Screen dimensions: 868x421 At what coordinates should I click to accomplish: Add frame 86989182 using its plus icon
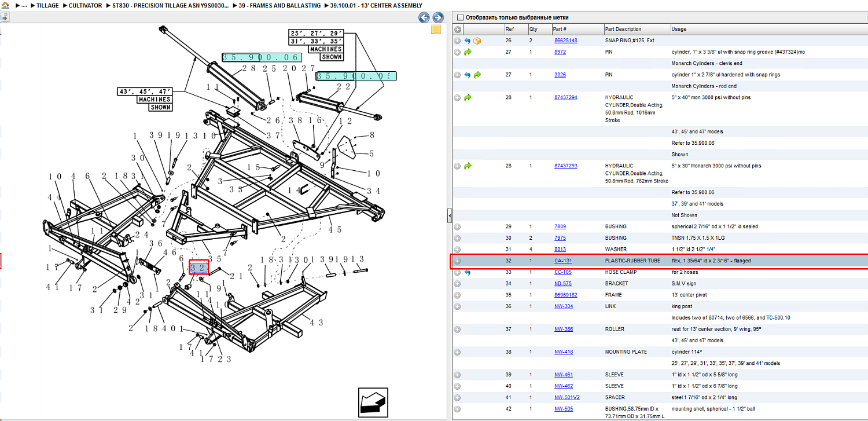click(457, 295)
